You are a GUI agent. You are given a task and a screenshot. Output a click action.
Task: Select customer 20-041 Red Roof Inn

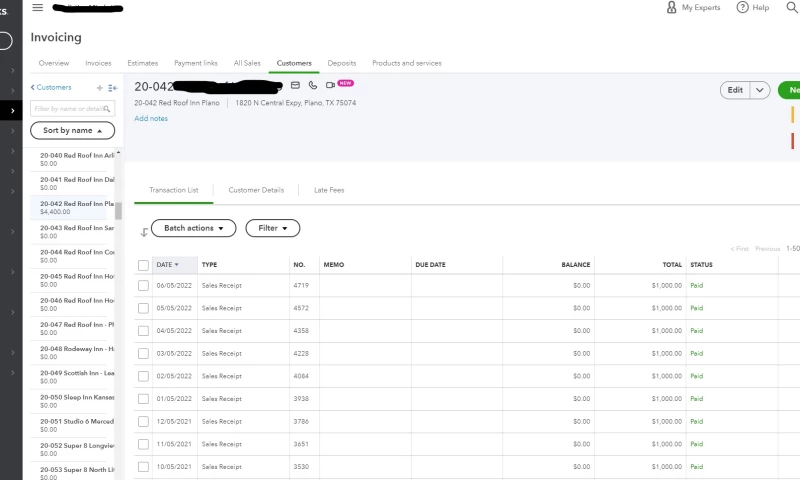(72, 184)
